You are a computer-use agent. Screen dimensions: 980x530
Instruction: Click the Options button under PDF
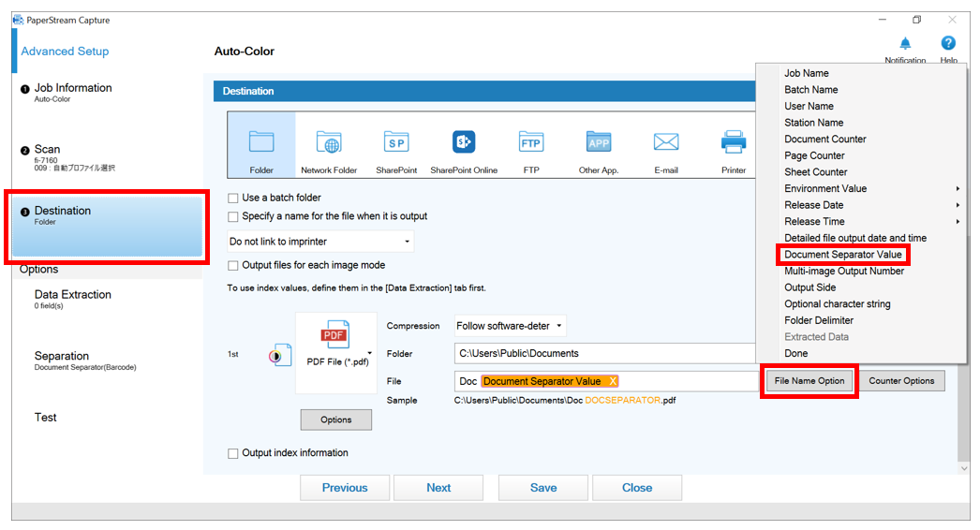335,420
